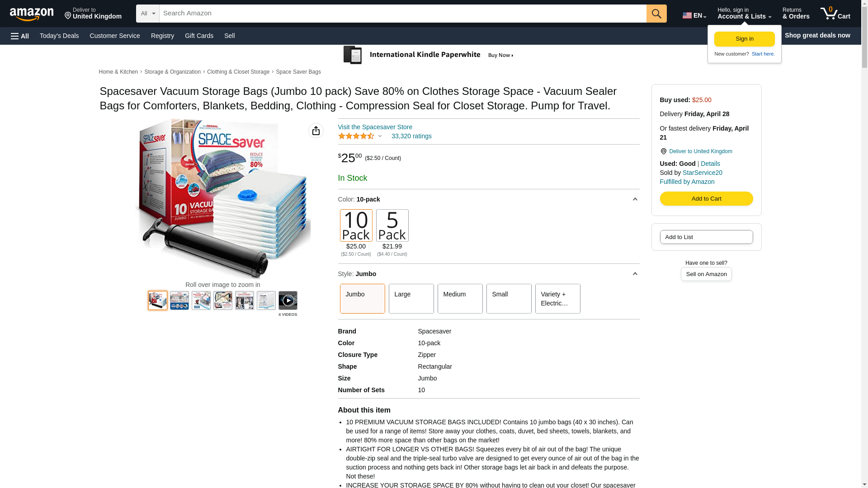This screenshot has height=488, width=868.
Task: Click the star rating icons
Action: click(356, 136)
